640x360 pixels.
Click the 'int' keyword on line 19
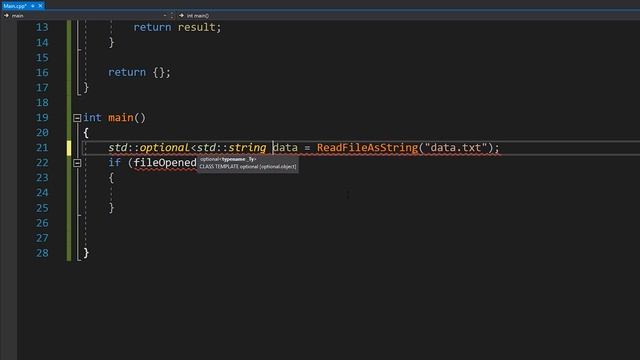pos(92,118)
